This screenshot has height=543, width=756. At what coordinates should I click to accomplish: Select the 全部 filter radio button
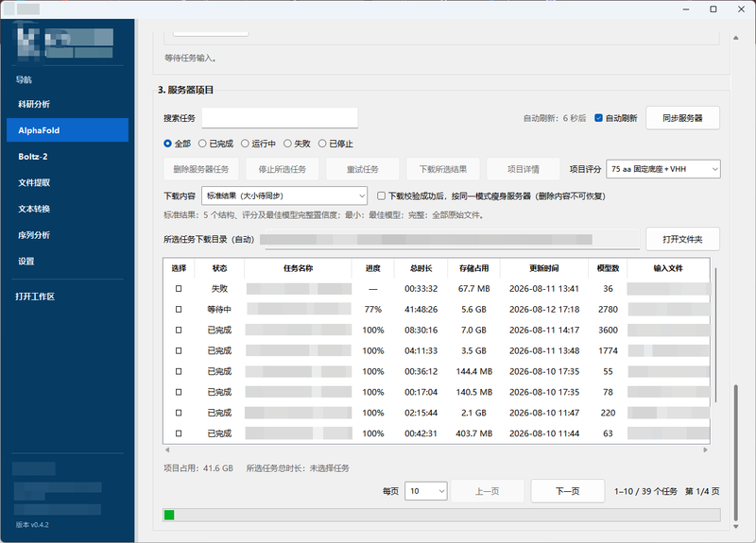[x=168, y=144]
